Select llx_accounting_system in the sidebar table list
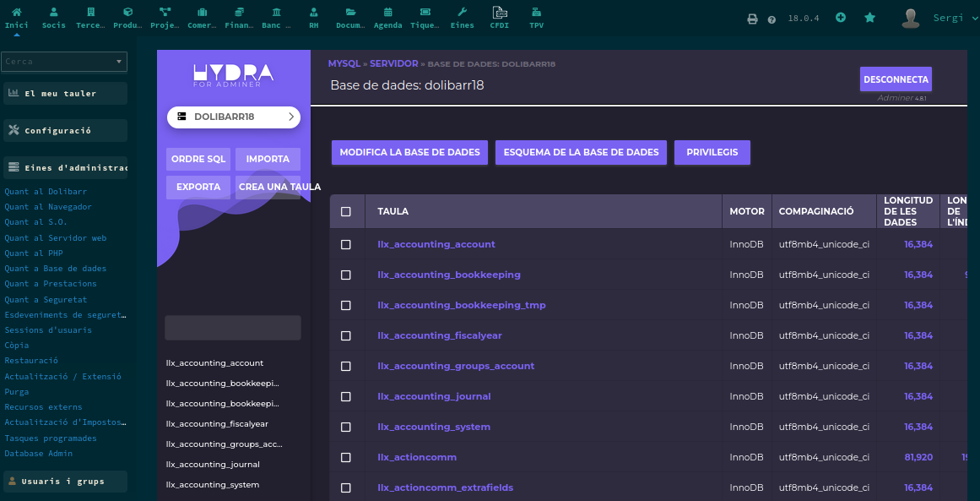The width and height of the screenshot is (980, 501). click(x=213, y=485)
